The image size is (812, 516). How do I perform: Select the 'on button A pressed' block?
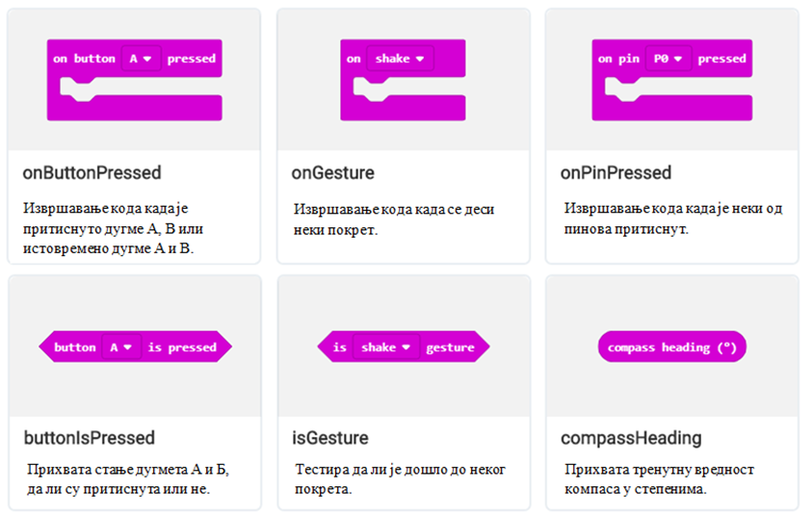pyautogui.click(x=134, y=80)
